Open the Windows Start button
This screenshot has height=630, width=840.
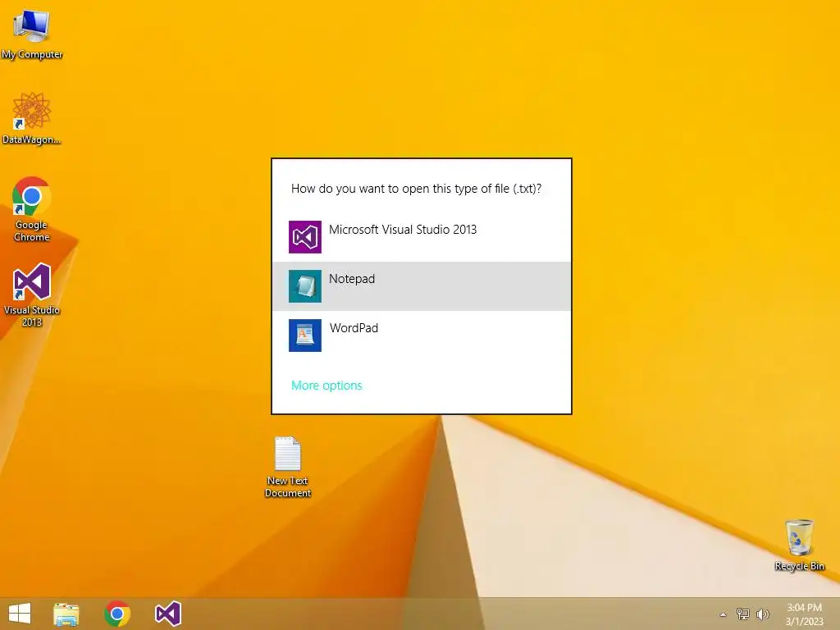(x=20, y=614)
